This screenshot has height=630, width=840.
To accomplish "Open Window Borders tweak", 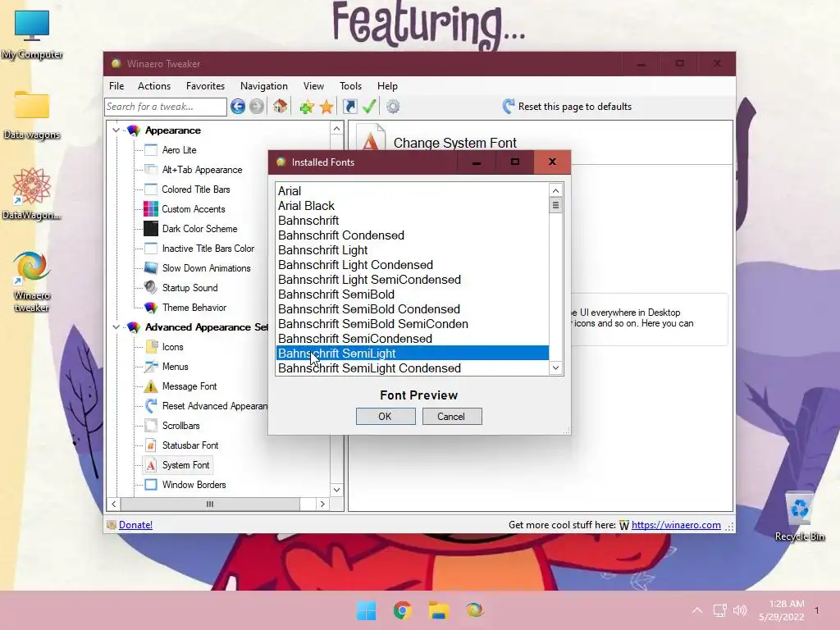I will [x=194, y=485].
